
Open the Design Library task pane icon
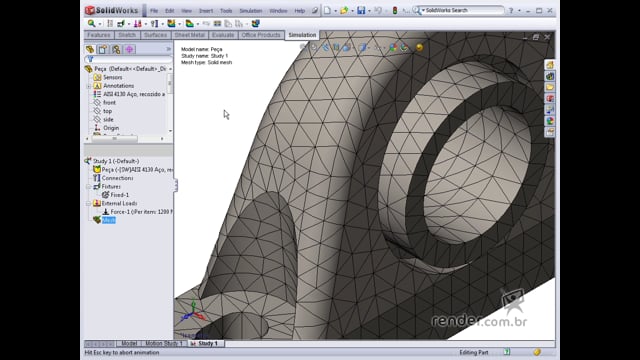coord(550,76)
